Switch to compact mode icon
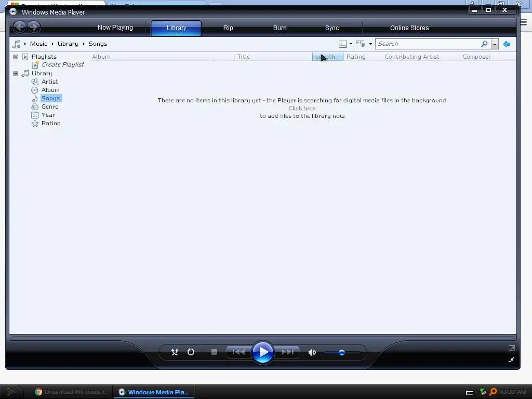Image resolution: width=532 pixels, height=399 pixels. pyautogui.click(x=511, y=360)
